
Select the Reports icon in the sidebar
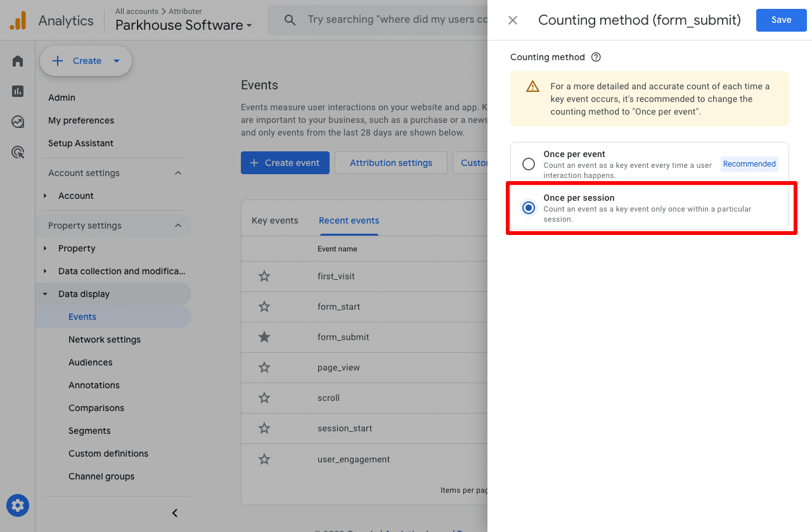click(17, 91)
